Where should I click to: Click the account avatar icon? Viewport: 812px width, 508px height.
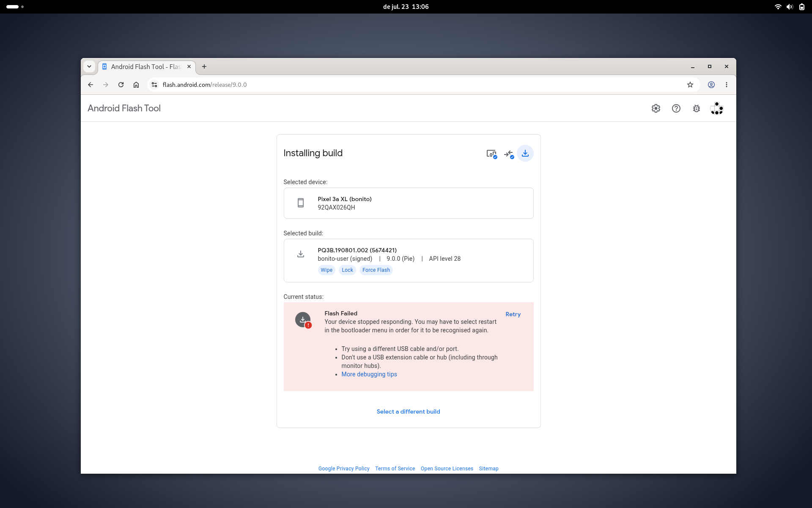717,108
